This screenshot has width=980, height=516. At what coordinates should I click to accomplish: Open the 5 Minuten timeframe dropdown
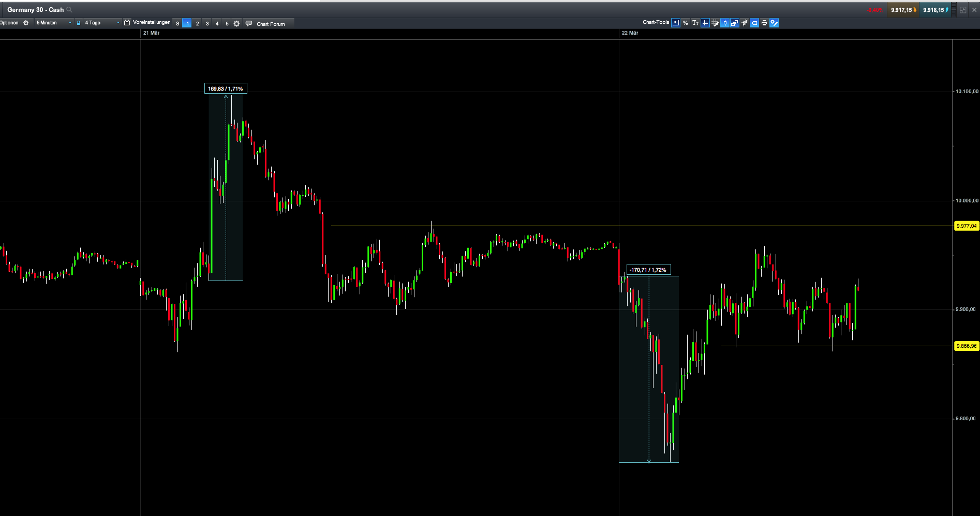pyautogui.click(x=52, y=23)
